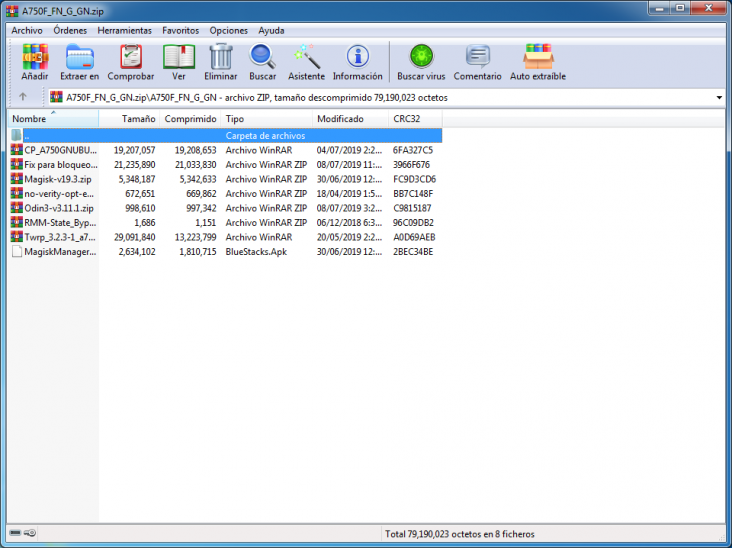
Task: Click size value 19,207,057
Action: 134,150
